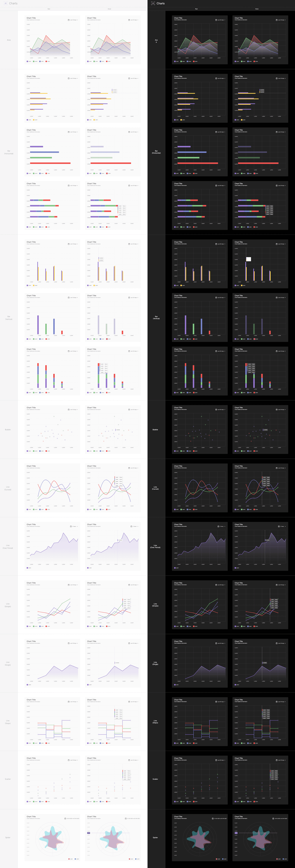Click 'Bar (Horizontal)' row label in light panel
The image size is (295, 868).
pyautogui.click(x=9, y=152)
